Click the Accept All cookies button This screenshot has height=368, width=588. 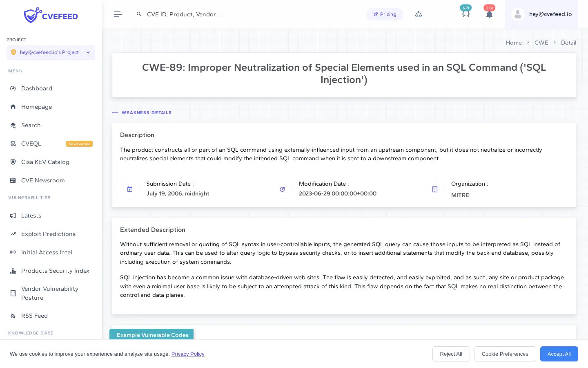[559, 354]
